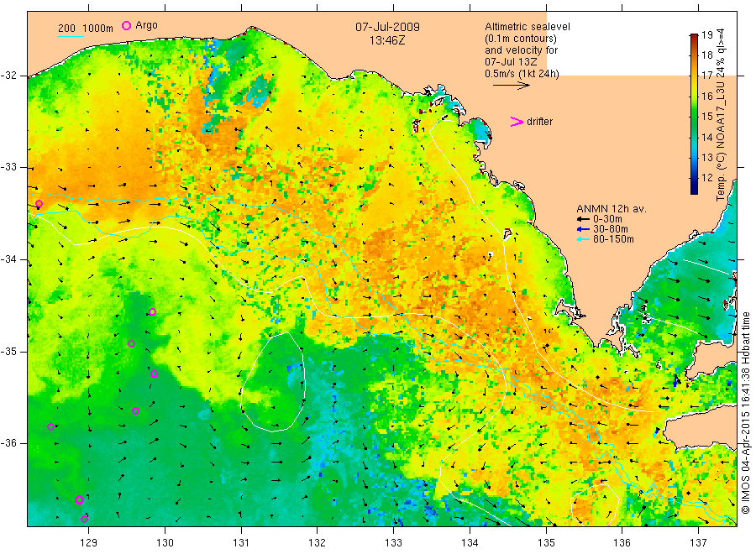Screen dimensions: 756x554
Task: Click the 137 longitude axis label
Action: [x=698, y=543]
